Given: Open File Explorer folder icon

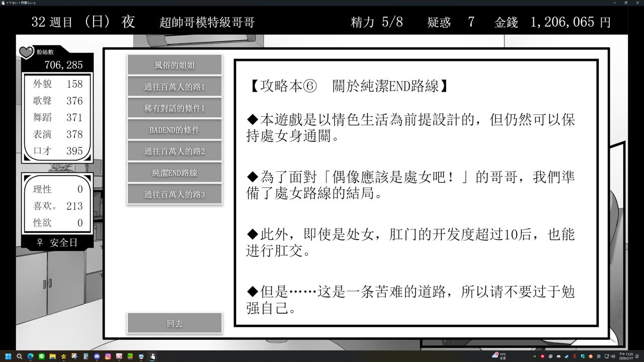Looking at the screenshot, I should coord(52,356).
